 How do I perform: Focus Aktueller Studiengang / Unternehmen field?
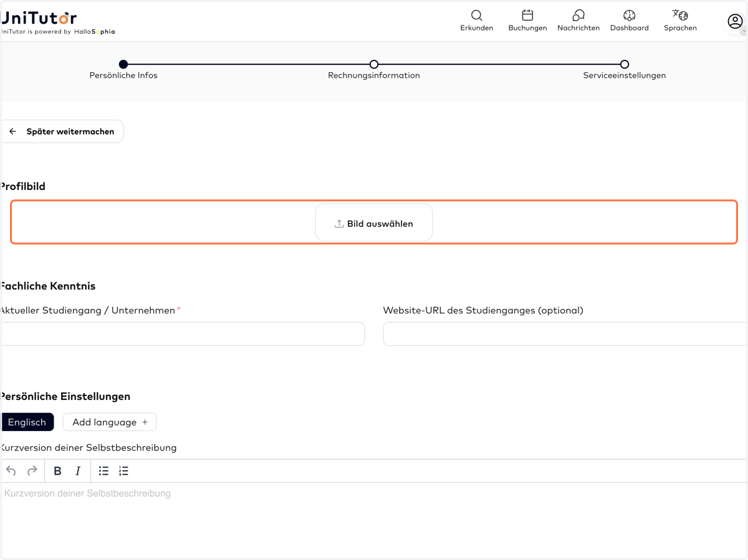(182, 334)
